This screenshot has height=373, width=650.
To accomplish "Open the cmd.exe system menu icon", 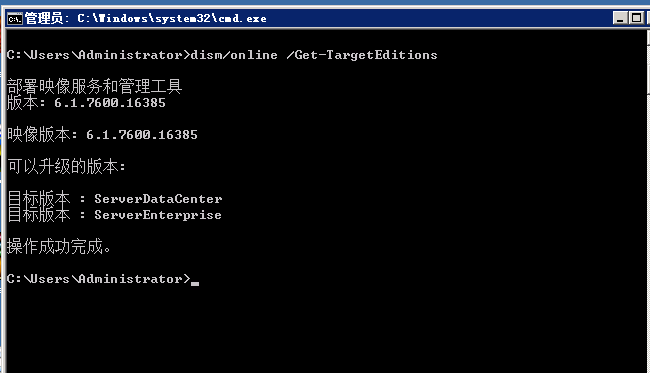I will point(15,18).
